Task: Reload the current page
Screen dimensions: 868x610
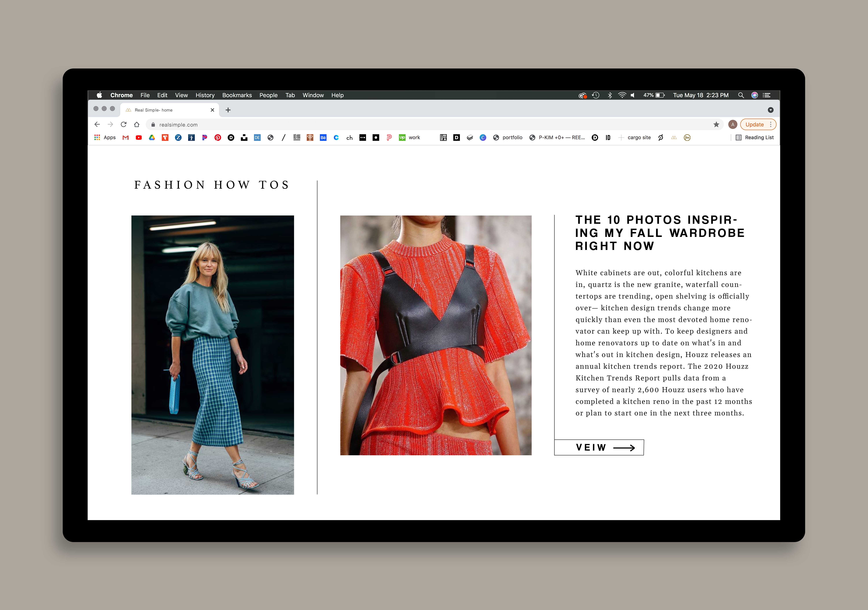Action: (124, 124)
